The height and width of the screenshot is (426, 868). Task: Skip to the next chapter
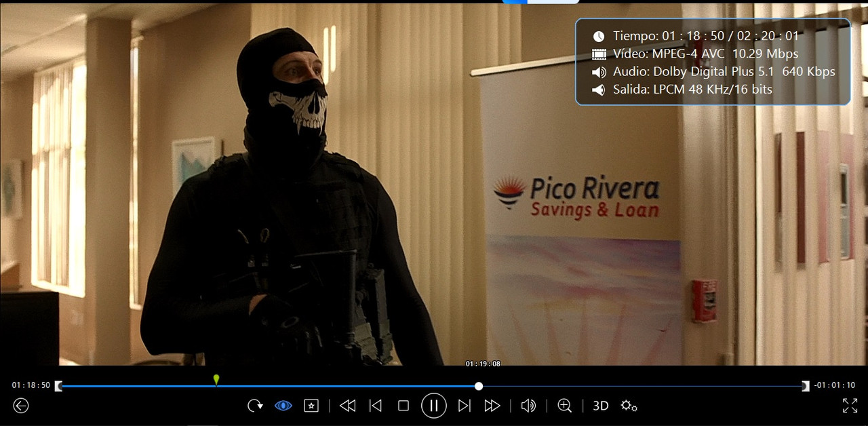coord(465,406)
